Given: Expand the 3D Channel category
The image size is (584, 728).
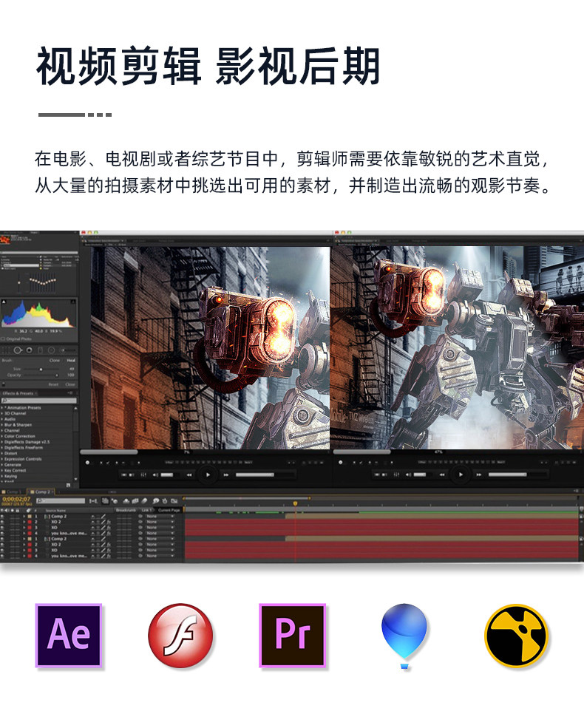Looking at the screenshot, I should point(2,413).
